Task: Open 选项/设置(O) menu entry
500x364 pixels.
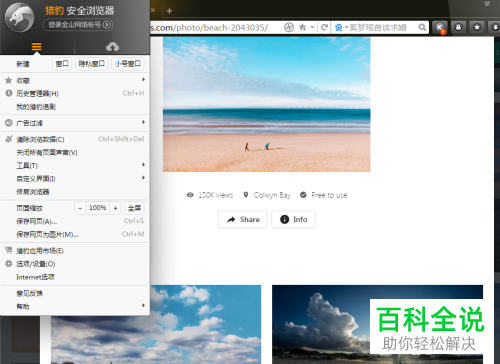Action: tap(75, 264)
